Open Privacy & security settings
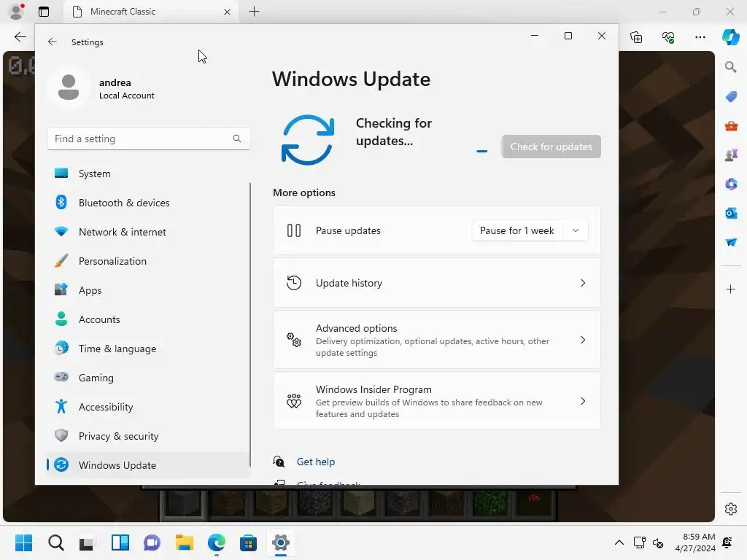Viewport: 747px width, 560px height. coord(148,436)
